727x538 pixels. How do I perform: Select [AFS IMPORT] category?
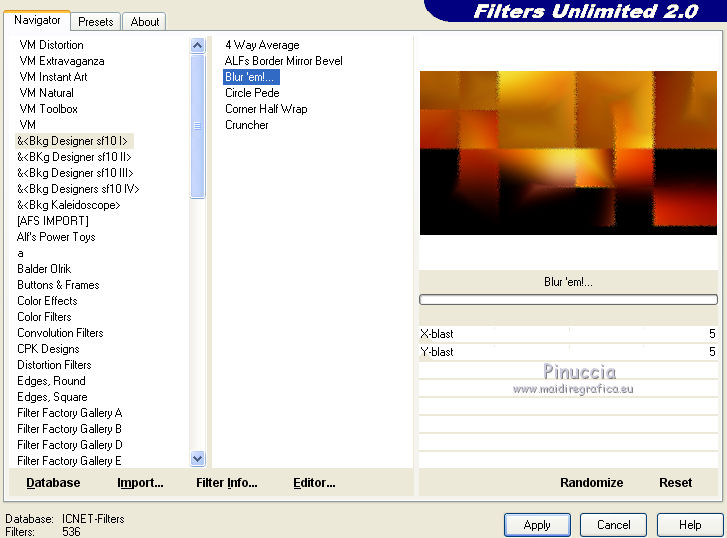pyautogui.click(x=52, y=221)
